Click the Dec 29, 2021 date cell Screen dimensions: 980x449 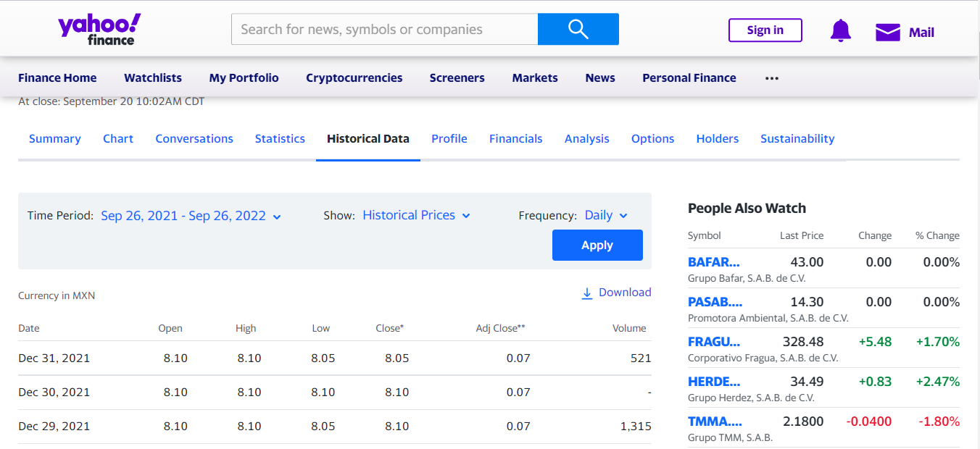point(54,426)
